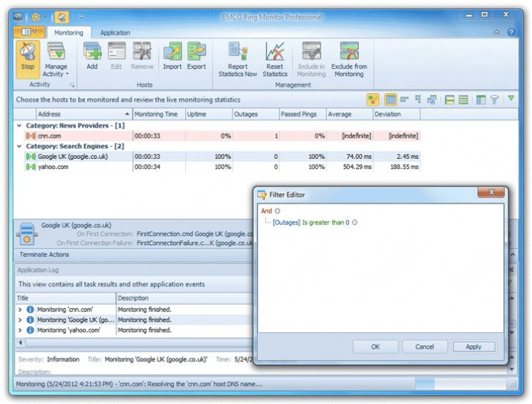Viewport: 532px width, 404px height.
Task: Toggle the table grid view icon
Action: (390, 100)
